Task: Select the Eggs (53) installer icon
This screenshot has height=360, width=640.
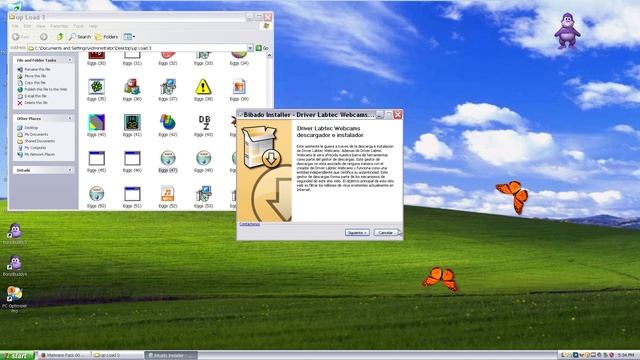Action: coord(203,193)
